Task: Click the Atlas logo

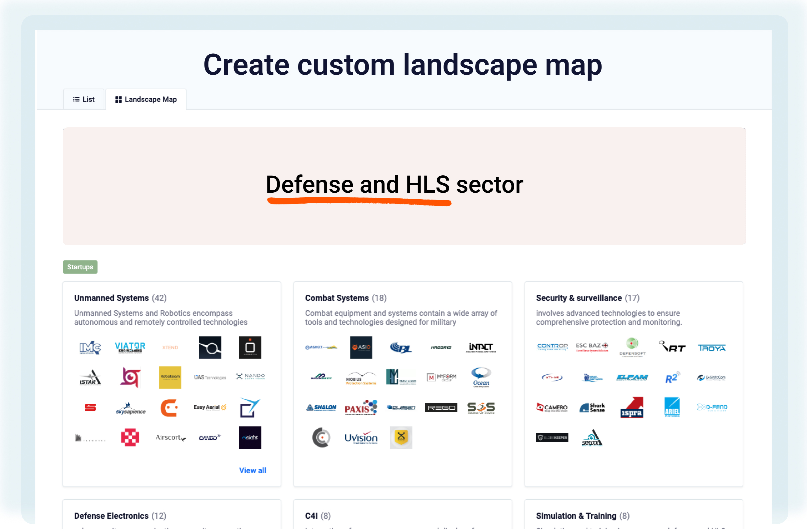Action: point(553,378)
